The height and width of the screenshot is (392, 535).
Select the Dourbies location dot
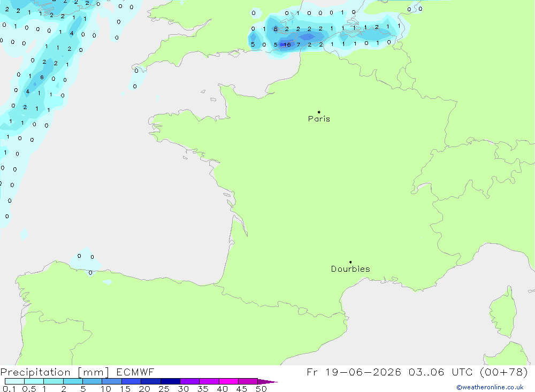point(350,262)
